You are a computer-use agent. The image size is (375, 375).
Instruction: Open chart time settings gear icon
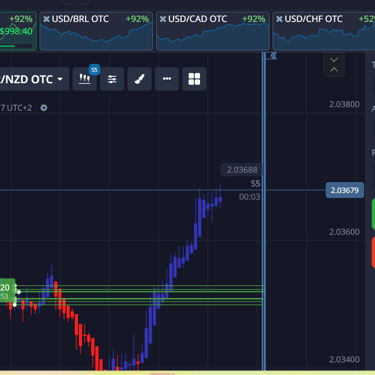click(x=44, y=108)
